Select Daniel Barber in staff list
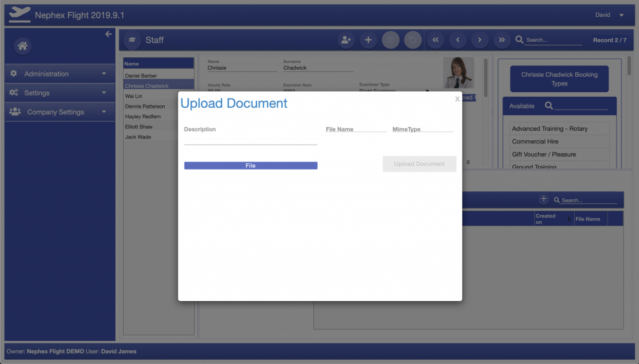The image size is (639, 364). (159, 76)
